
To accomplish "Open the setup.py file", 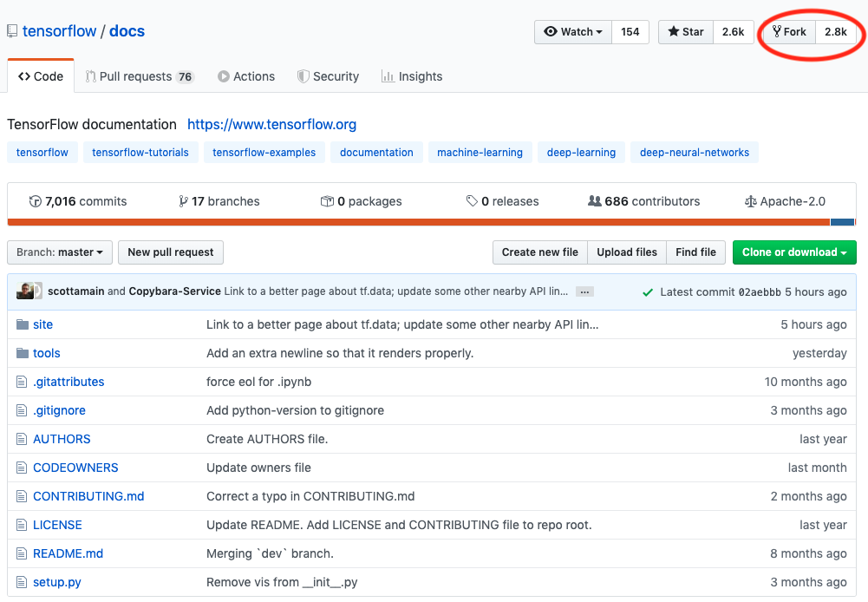I will click(57, 583).
